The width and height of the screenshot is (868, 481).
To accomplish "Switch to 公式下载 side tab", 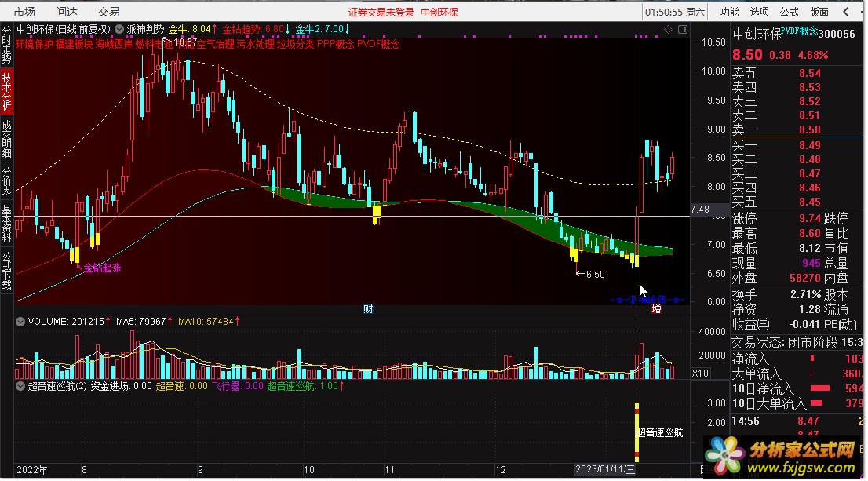I will pyautogui.click(x=6, y=271).
